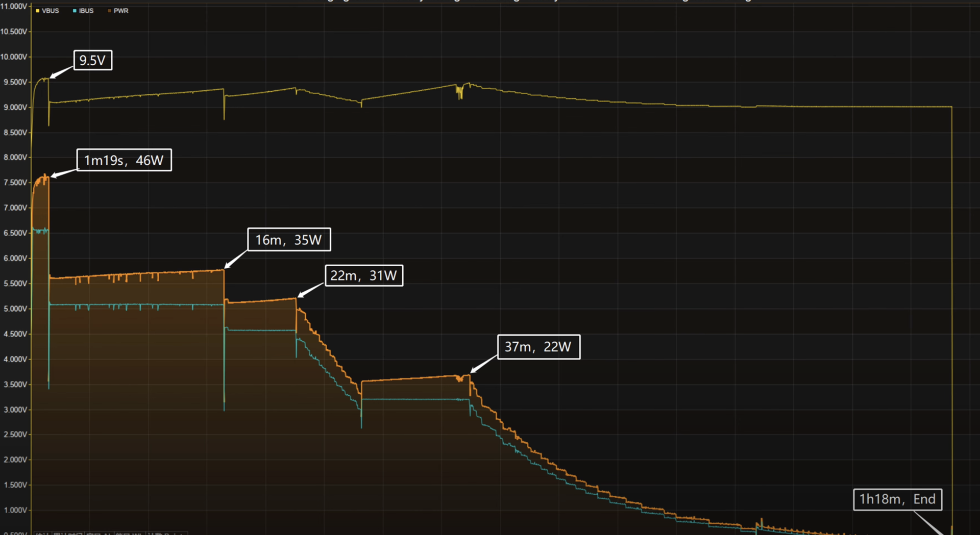Click the yellow VBUS legend swatch
The width and height of the screenshot is (980, 535).
tap(38, 11)
